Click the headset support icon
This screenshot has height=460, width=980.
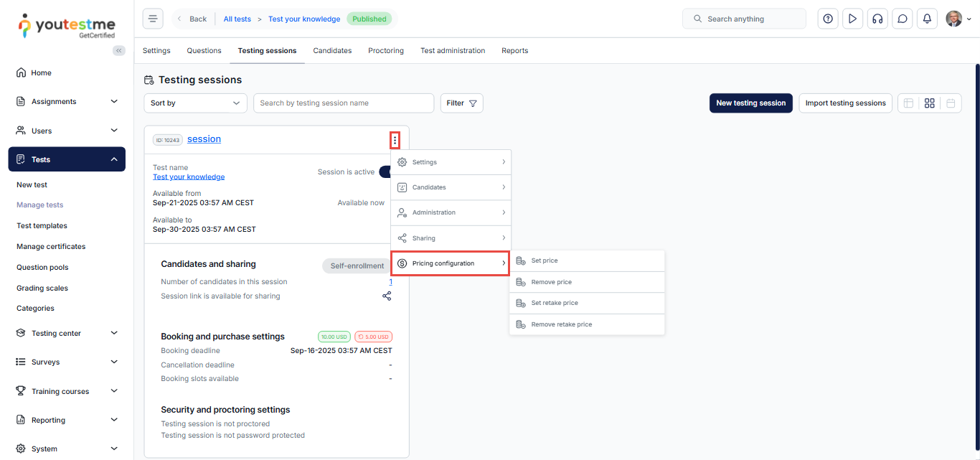click(877, 19)
